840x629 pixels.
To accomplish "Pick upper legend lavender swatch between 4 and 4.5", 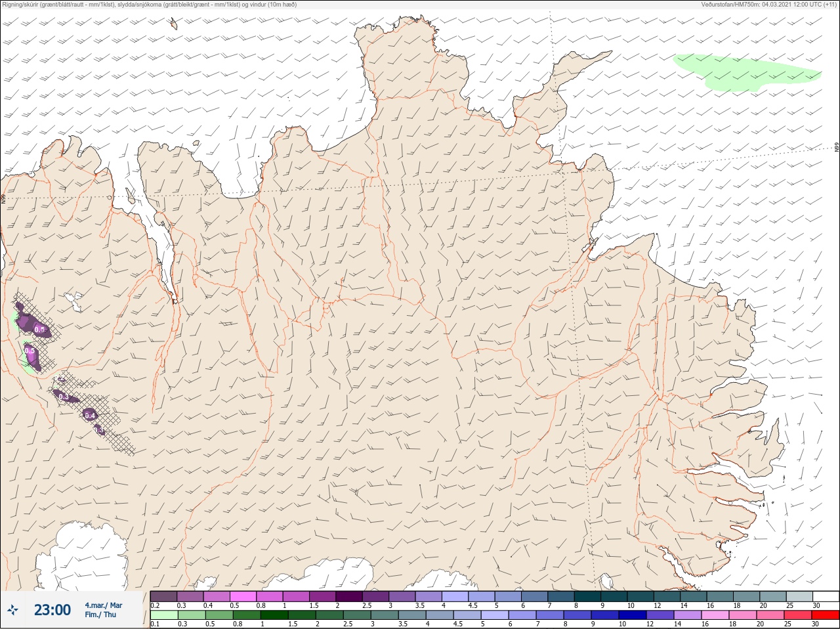I will click(x=455, y=596).
